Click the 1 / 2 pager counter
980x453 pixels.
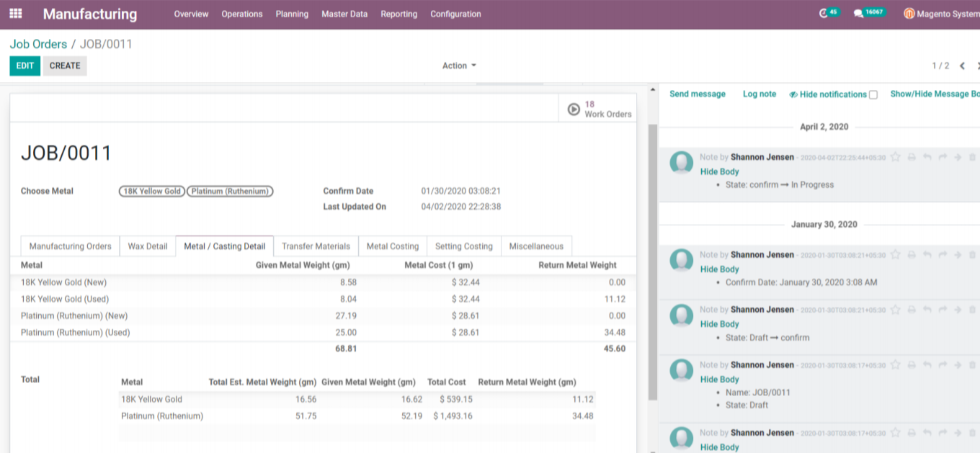pos(940,66)
